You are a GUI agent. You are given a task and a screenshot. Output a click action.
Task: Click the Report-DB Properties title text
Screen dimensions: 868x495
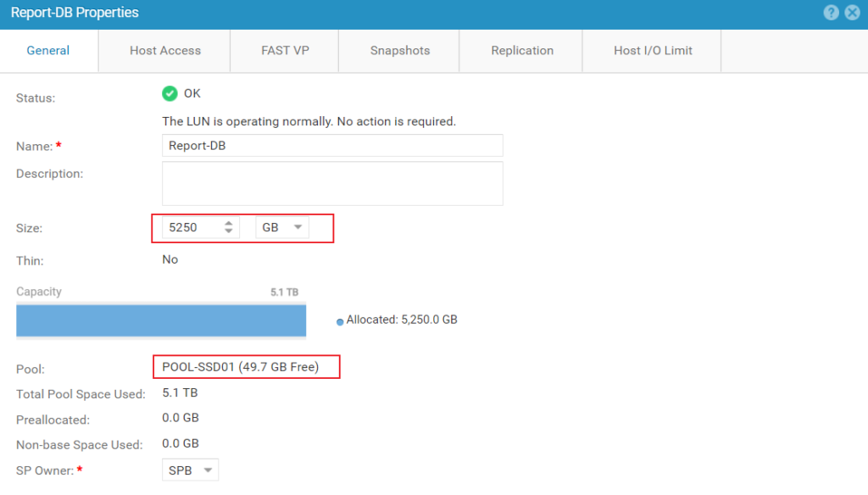pos(75,13)
